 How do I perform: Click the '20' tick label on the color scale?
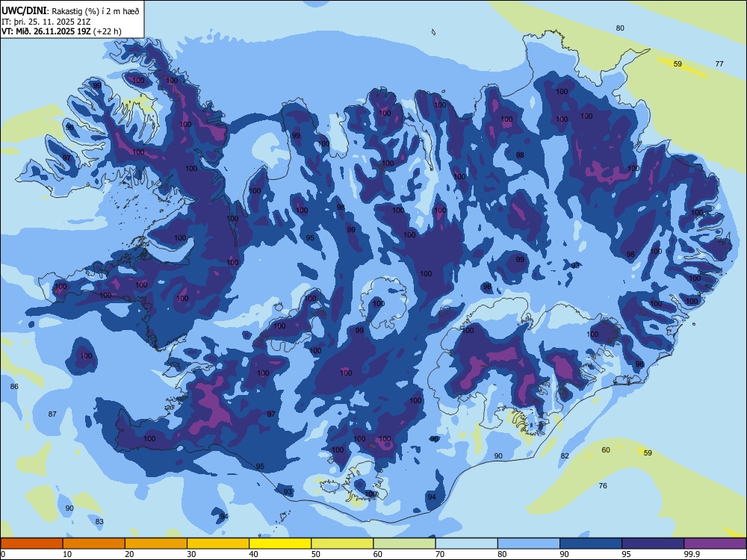tap(129, 554)
